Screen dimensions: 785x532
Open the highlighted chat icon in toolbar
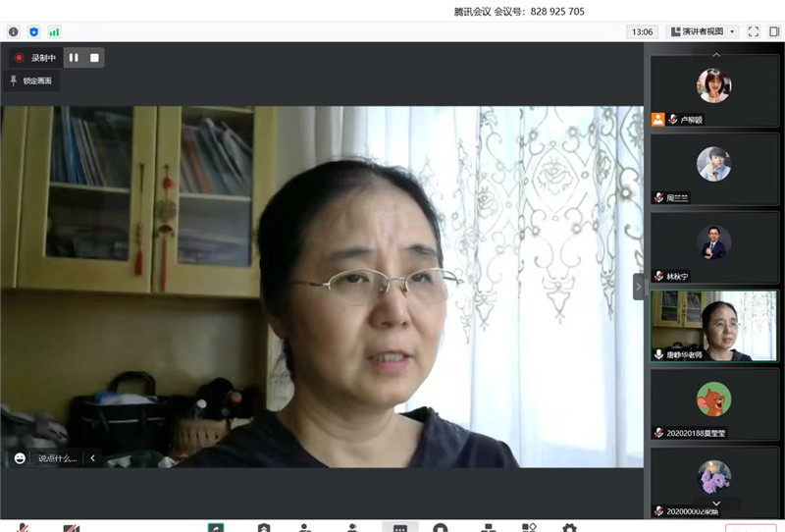click(x=400, y=526)
